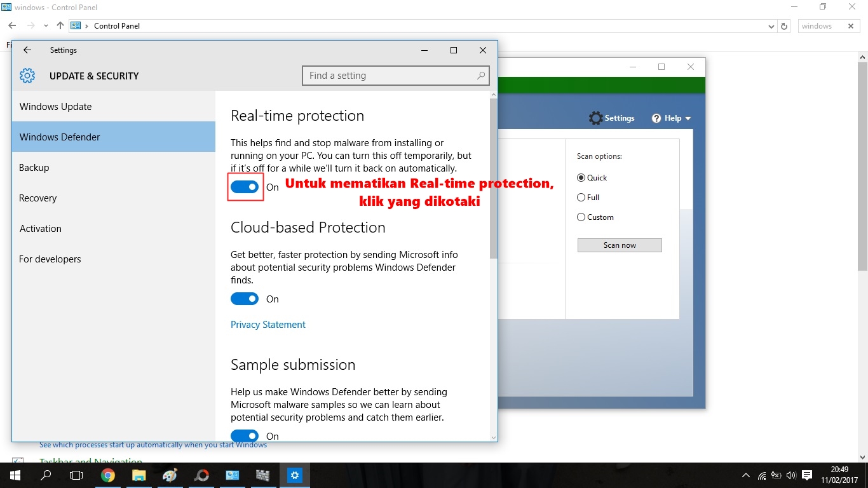Click Control Panel up-level arrow
The height and width of the screenshot is (488, 868).
click(60, 26)
